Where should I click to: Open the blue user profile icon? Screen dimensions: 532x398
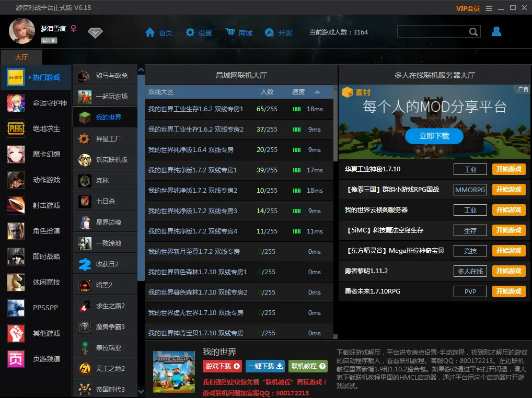(x=496, y=31)
